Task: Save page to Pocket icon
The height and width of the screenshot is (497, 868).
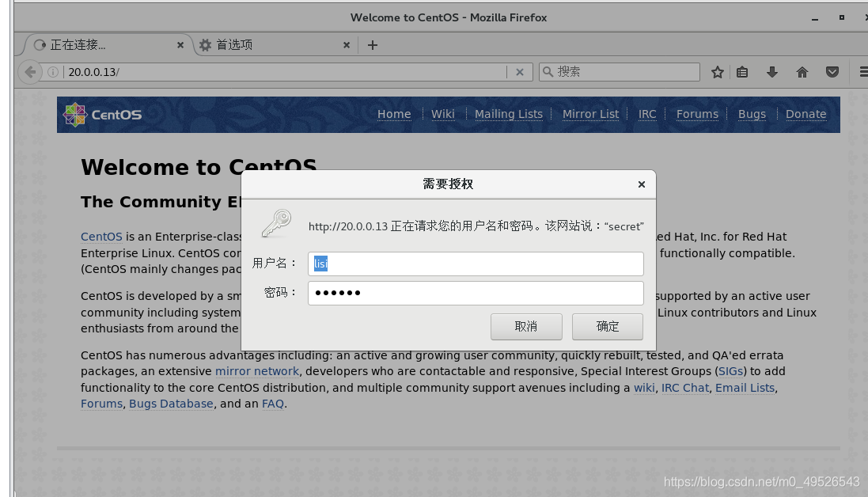Action: 832,72
